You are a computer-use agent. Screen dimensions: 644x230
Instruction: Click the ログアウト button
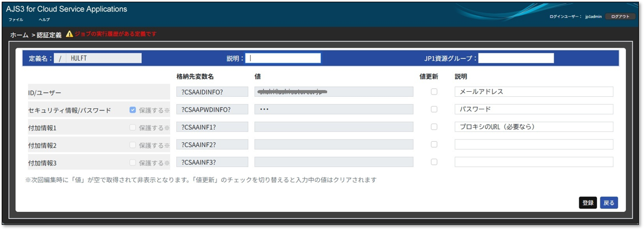pos(620,17)
